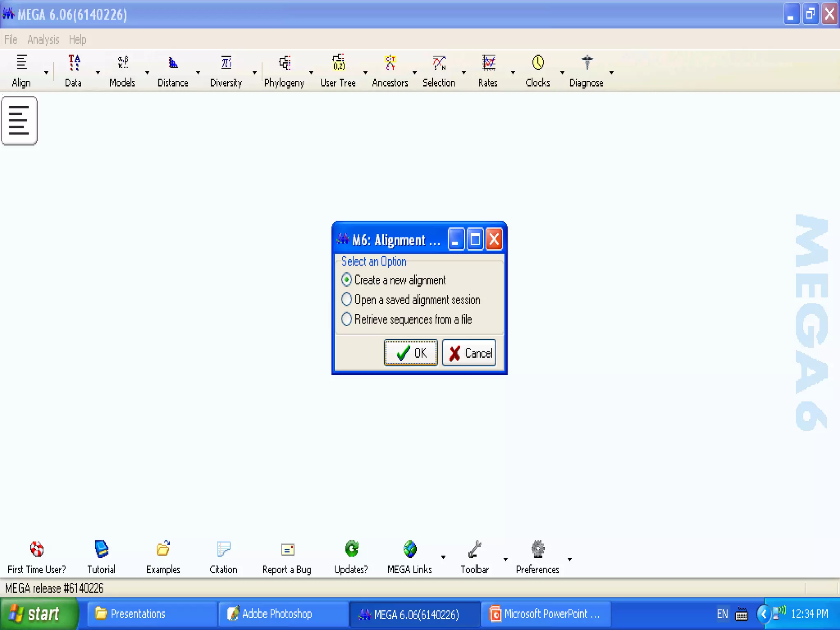
Task: Expand the Distance dropdown arrow
Action: [198, 73]
